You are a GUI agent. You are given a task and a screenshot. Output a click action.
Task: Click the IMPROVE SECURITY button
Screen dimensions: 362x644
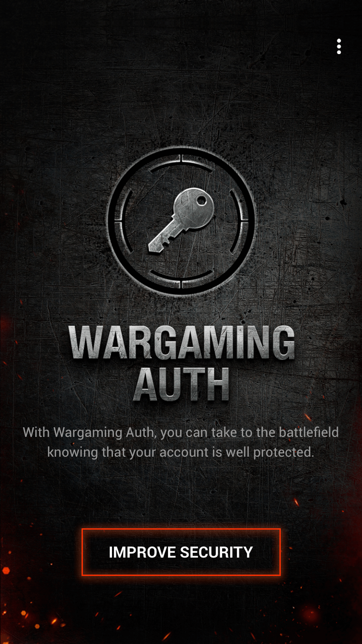click(181, 552)
